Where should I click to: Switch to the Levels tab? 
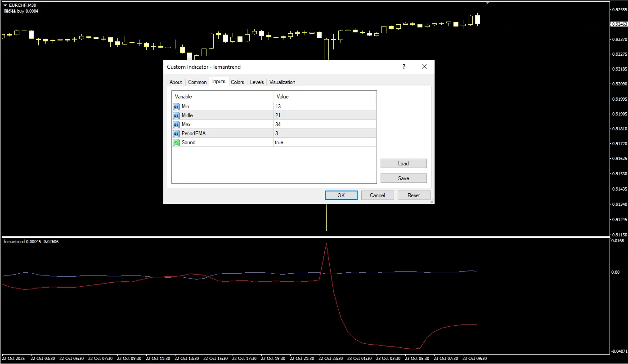point(257,82)
